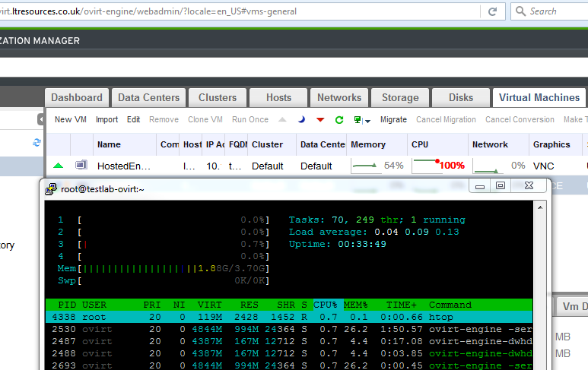The width and height of the screenshot is (588, 370).
Task: Sort by the Memory column header
Action: click(x=367, y=144)
